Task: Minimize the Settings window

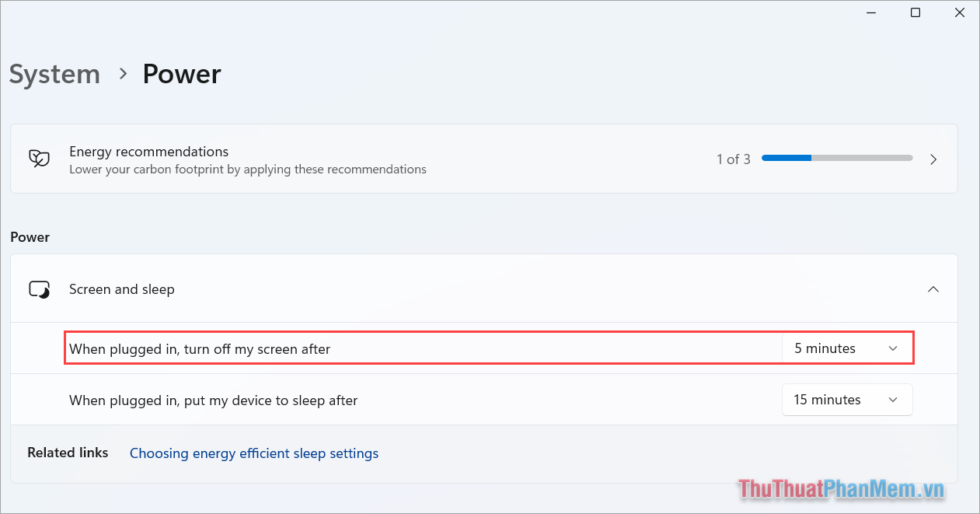Action: [870, 12]
